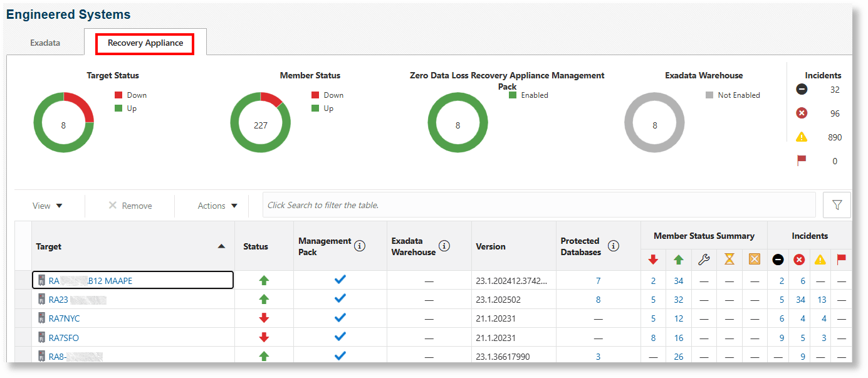Click the green up arrow member status header

coord(679,260)
